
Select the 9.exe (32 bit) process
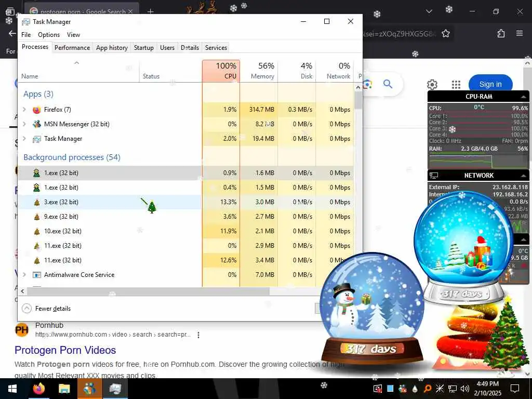pyautogui.click(x=185, y=217)
